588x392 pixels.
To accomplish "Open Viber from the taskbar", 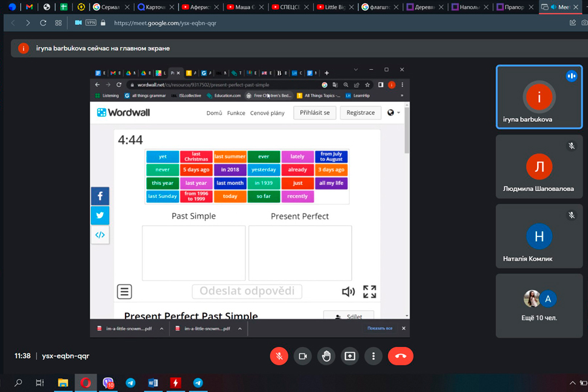I will click(x=108, y=383).
